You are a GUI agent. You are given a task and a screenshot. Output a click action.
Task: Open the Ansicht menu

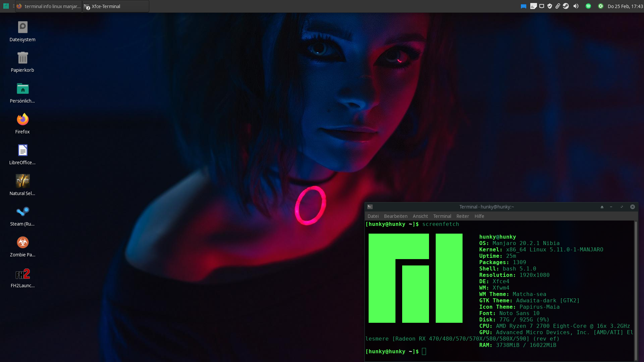[420, 216]
